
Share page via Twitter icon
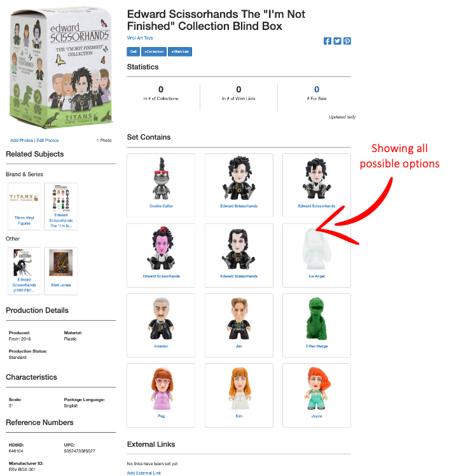(337, 41)
